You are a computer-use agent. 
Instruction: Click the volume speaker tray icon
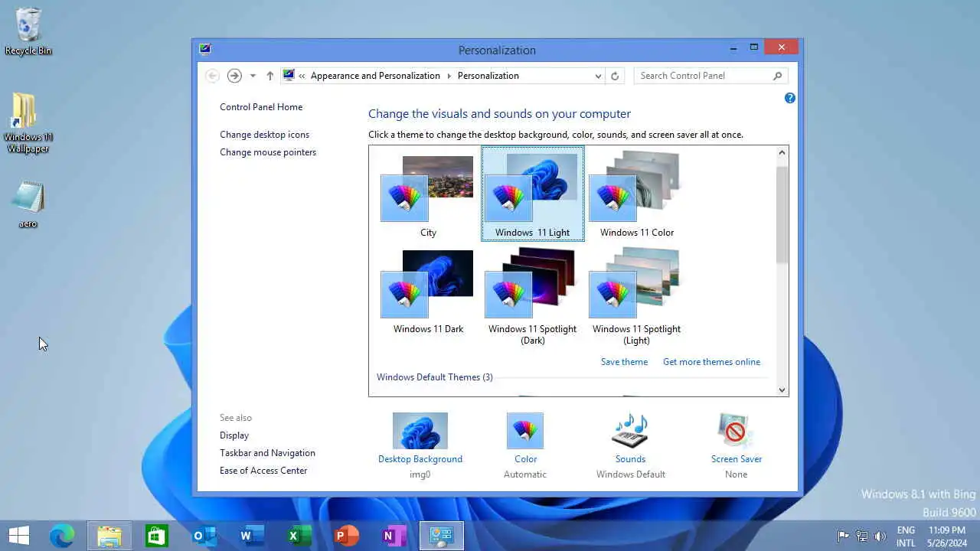(880, 536)
